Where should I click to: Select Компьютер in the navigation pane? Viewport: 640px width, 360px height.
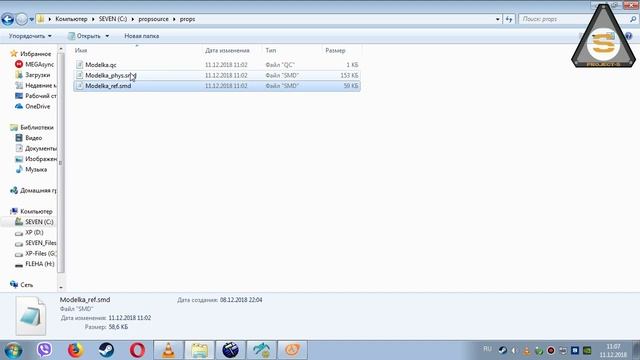[36, 211]
